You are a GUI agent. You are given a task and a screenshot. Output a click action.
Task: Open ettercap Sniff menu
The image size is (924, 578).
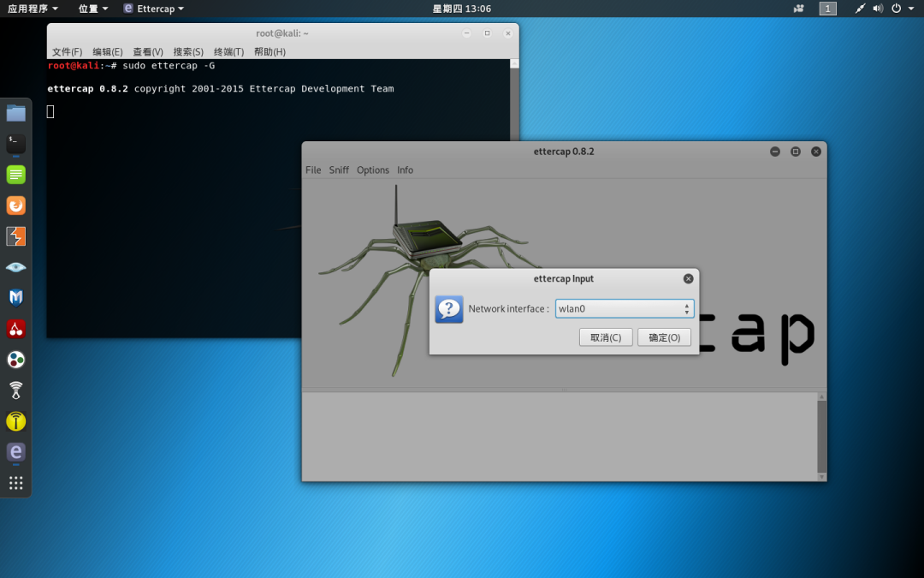coord(339,170)
